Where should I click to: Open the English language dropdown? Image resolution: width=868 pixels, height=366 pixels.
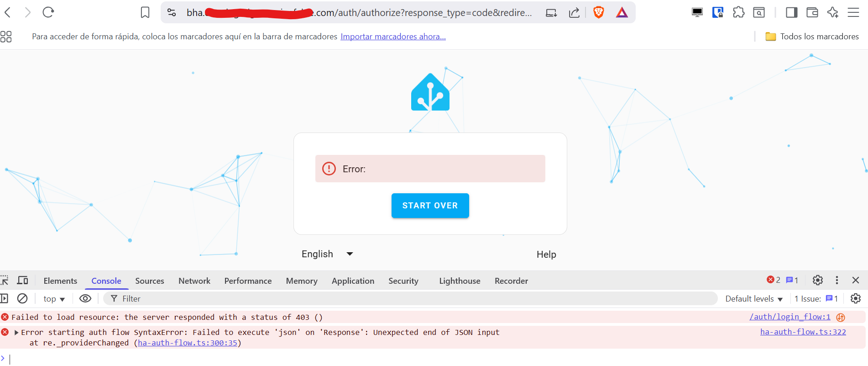point(327,254)
